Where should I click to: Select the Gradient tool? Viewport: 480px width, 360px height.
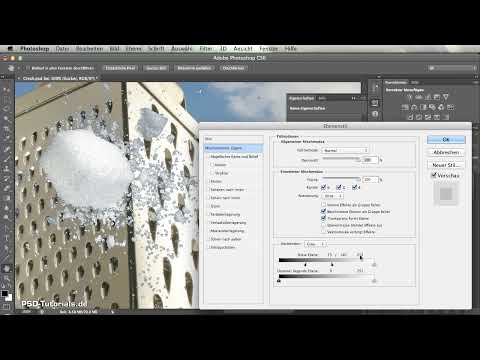pyautogui.click(x=6, y=198)
